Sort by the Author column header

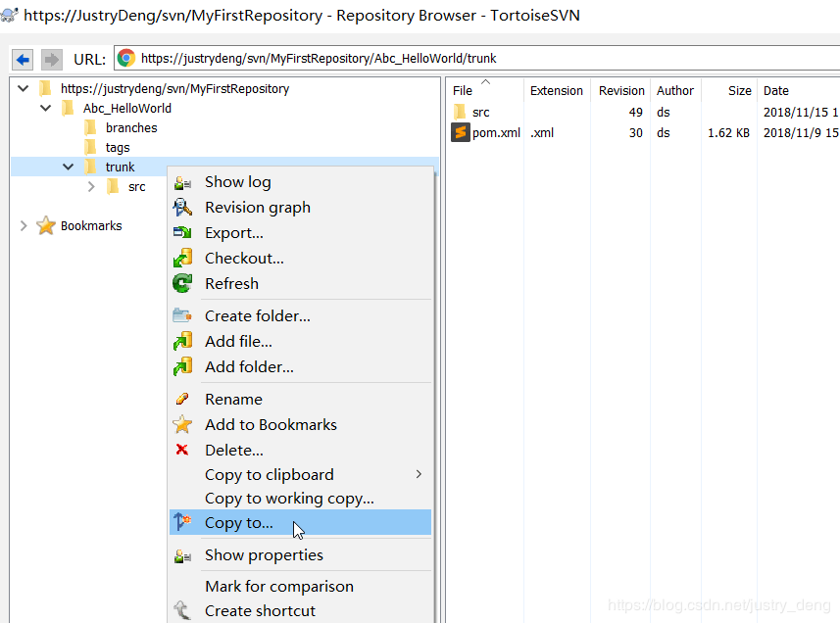[x=675, y=90]
